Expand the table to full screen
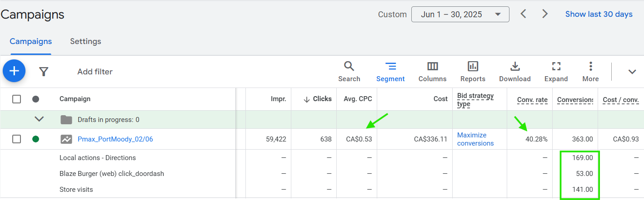This screenshot has height=200, width=644. point(556,72)
